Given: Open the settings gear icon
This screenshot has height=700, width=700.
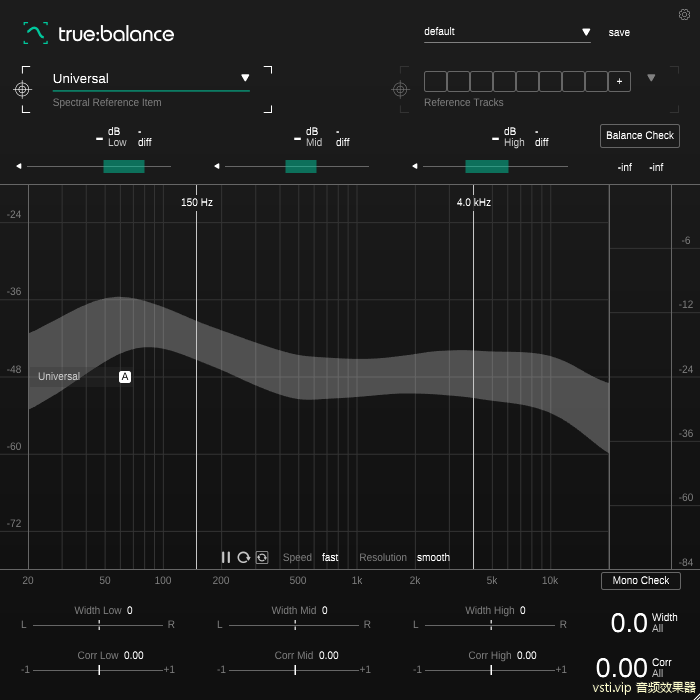Looking at the screenshot, I should coord(684,15).
